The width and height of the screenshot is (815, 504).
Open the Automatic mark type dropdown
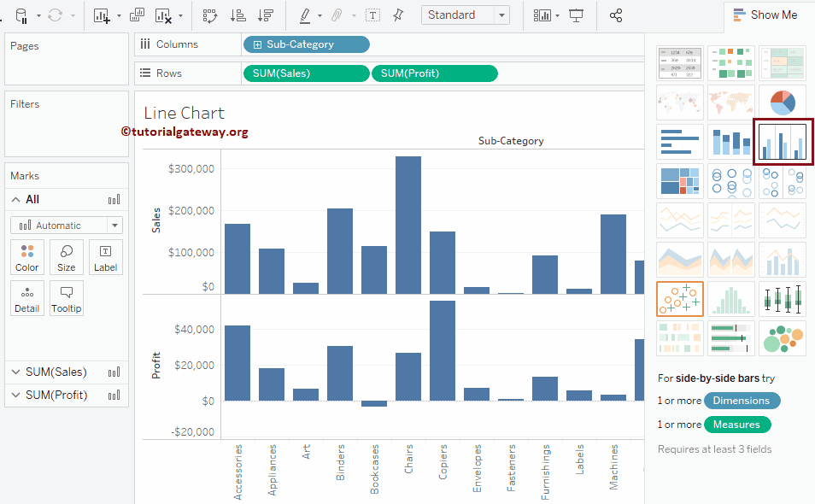(67, 226)
